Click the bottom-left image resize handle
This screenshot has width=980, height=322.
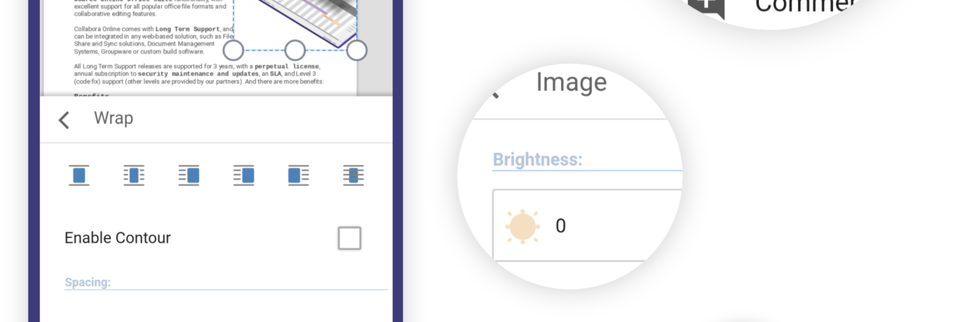point(234,50)
